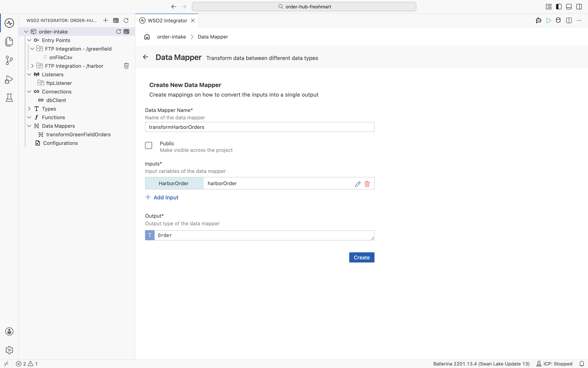The image size is (588, 368).
Task: Focus the Data Mapper Name field
Action: click(x=260, y=127)
